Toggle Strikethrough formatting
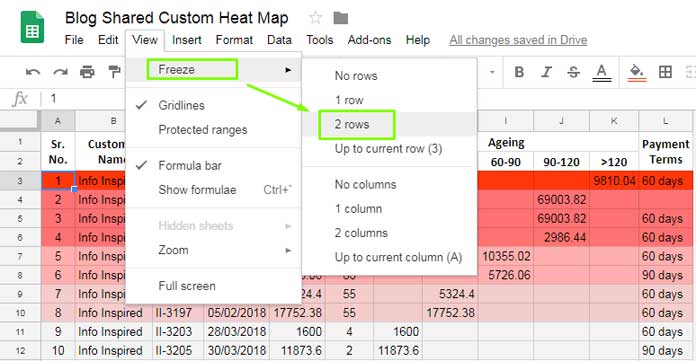696x361 pixels. tap(573, 72)
